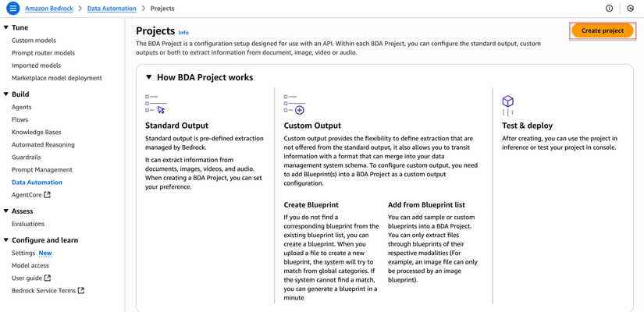Navigate to Agents
Viewport: 644px width, 312px height.
click(x=21, y=107)
